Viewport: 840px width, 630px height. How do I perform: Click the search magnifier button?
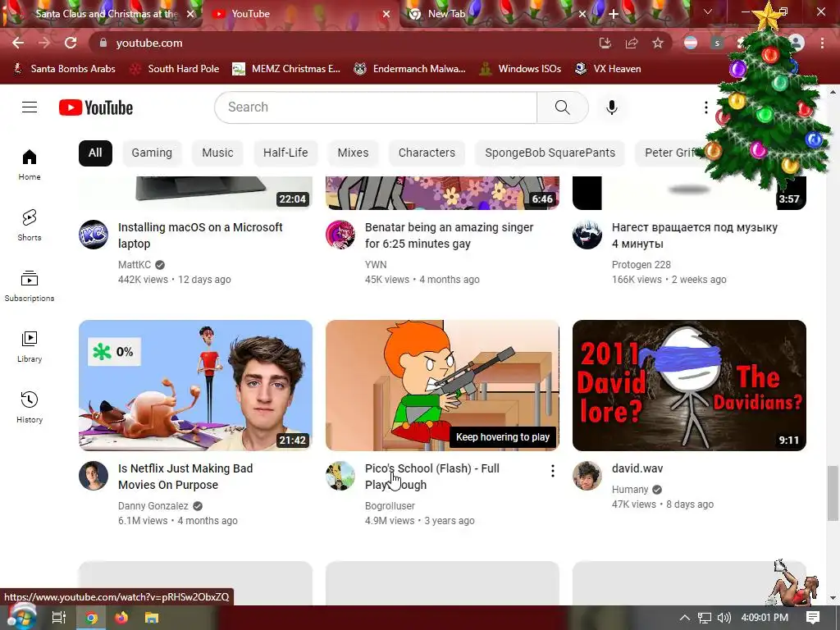563,107
